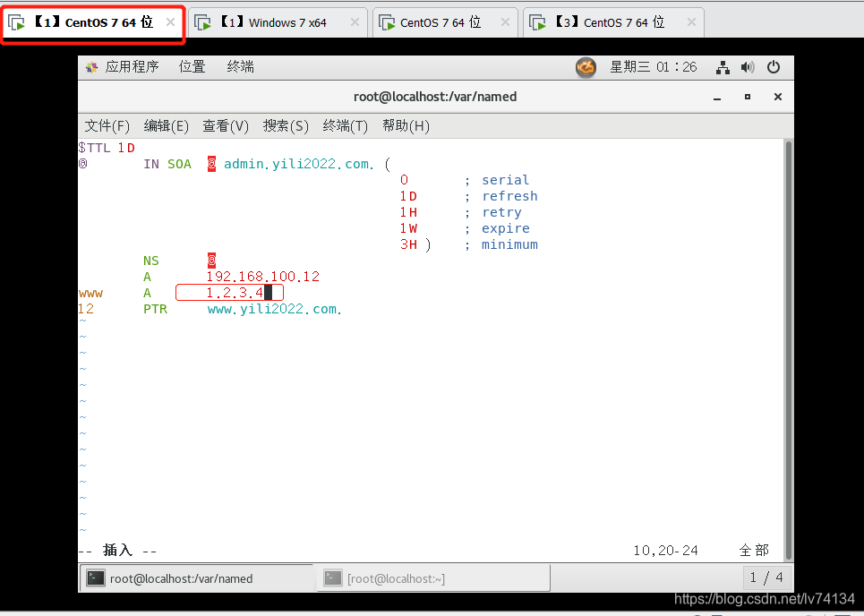Click the word retry

point(501,212)
